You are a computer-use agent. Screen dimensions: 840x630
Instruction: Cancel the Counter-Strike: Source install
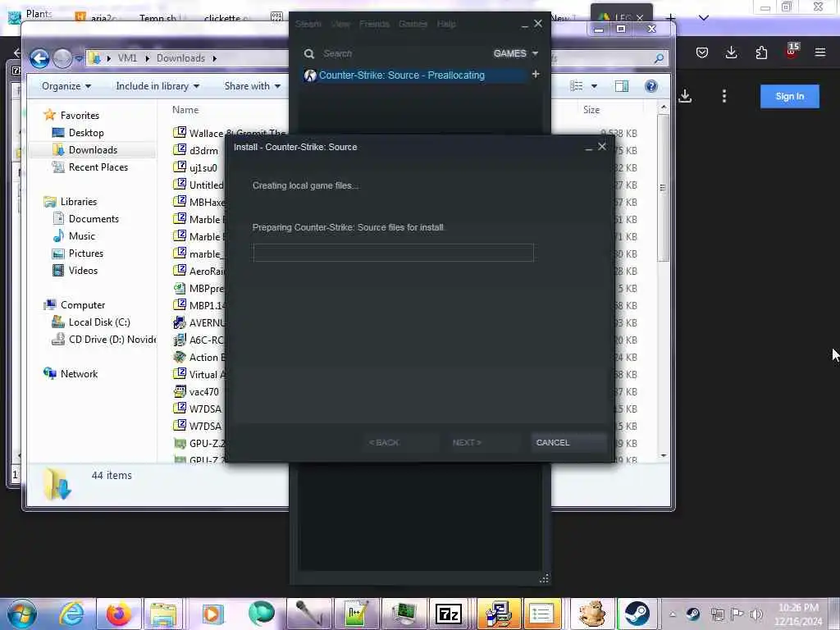[x=568, y=442]
